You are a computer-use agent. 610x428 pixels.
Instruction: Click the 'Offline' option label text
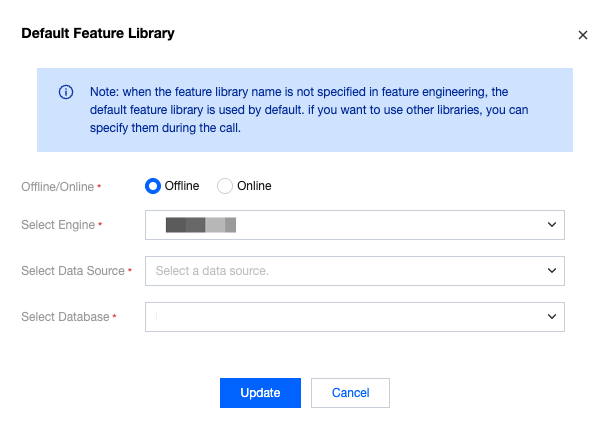click(x=182, y=186)
